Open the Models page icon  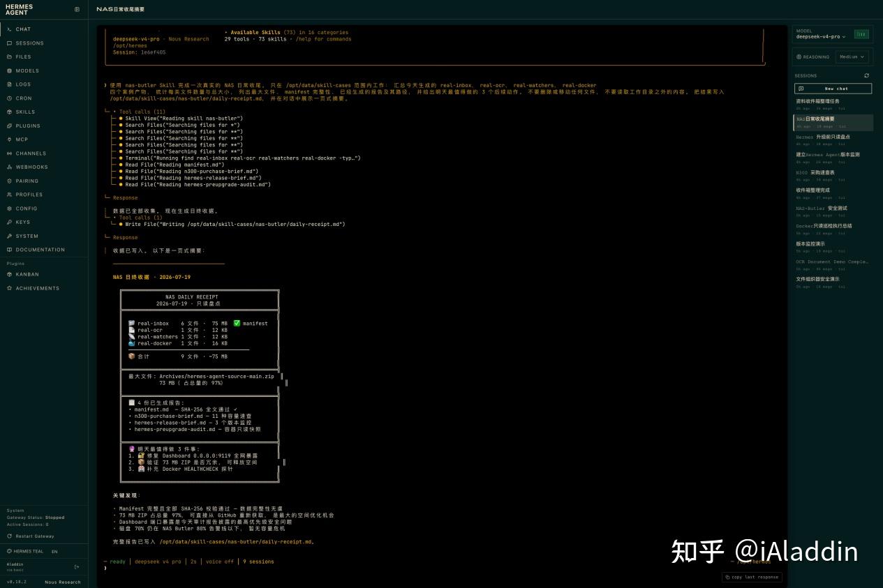9,70
